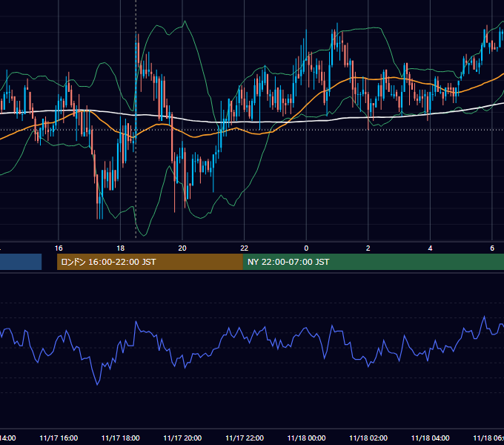Click the "16" hour label on upper time axis

tap(59, 248)
